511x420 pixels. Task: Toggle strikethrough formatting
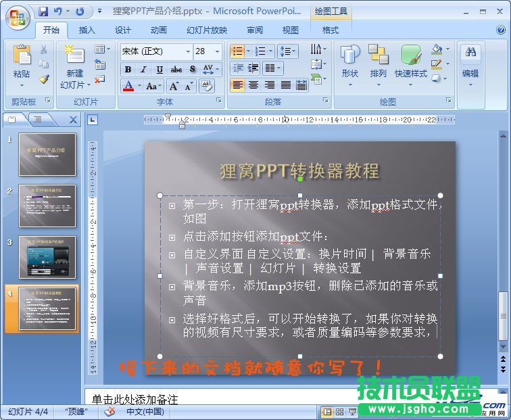tap(176, 70)
